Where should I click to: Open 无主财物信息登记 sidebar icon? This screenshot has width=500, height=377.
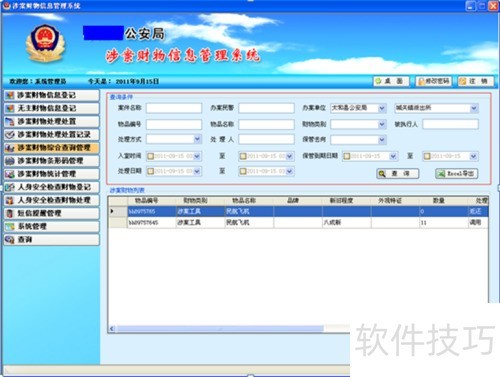(10, 108)
